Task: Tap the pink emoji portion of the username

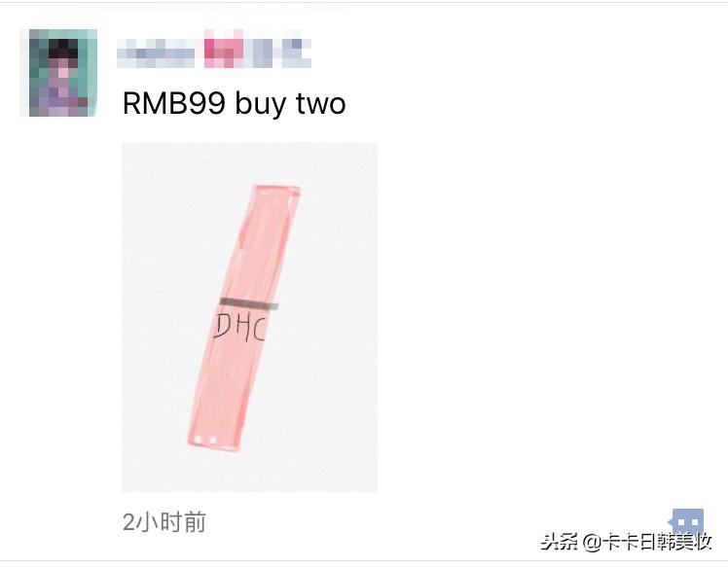Action: (223, 50)
